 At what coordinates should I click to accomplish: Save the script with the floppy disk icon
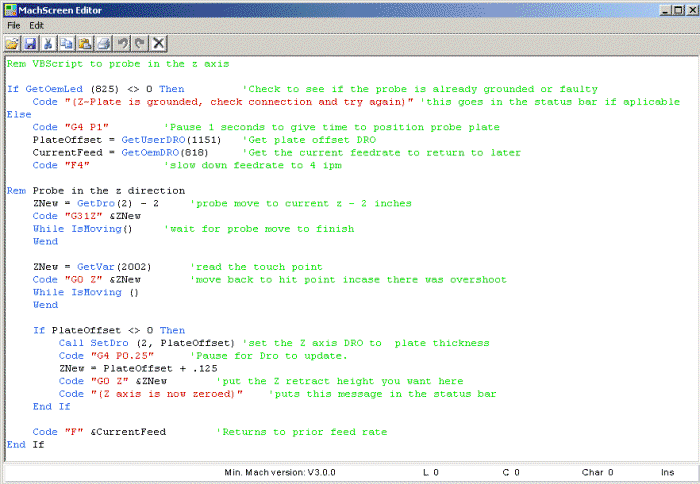[x=31, y=43]
